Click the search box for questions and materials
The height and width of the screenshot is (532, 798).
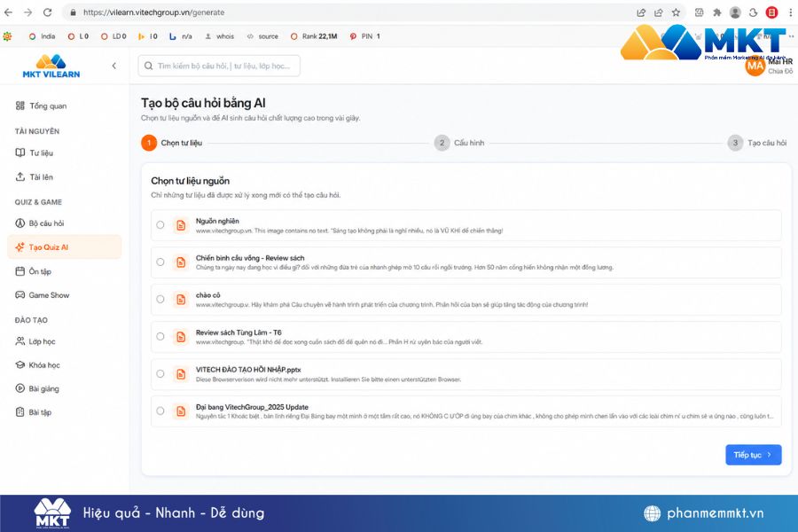[219, 66]
